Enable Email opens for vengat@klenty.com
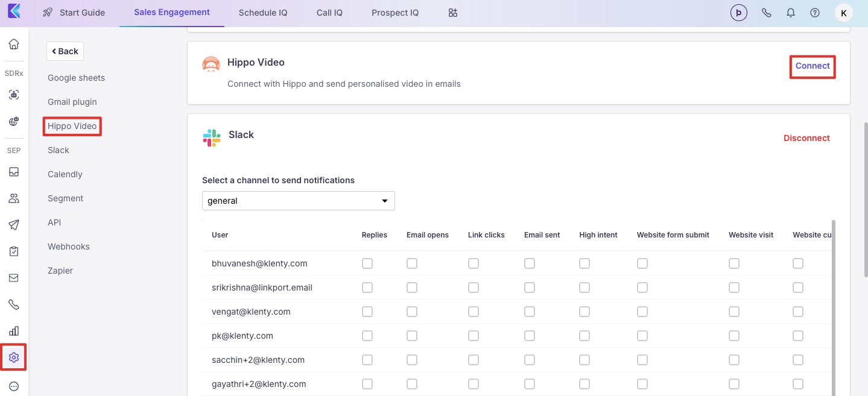This screenshot has width=868, height=396. [x=412, y=312]
